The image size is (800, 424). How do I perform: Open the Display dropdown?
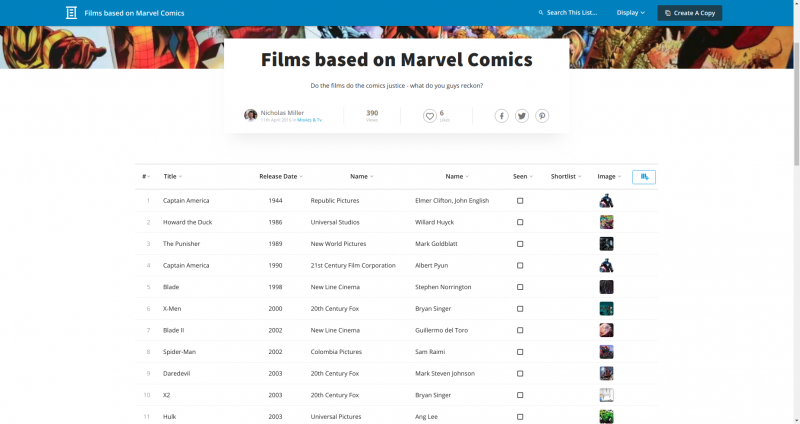tap(631, 13)
